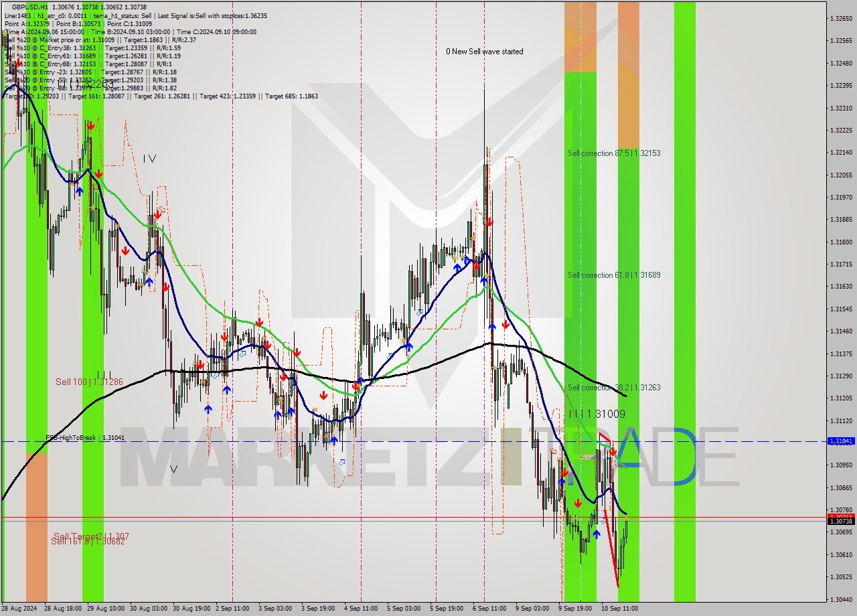
Task: Click the 1.30950 price axis value
Action: (840, 465)
